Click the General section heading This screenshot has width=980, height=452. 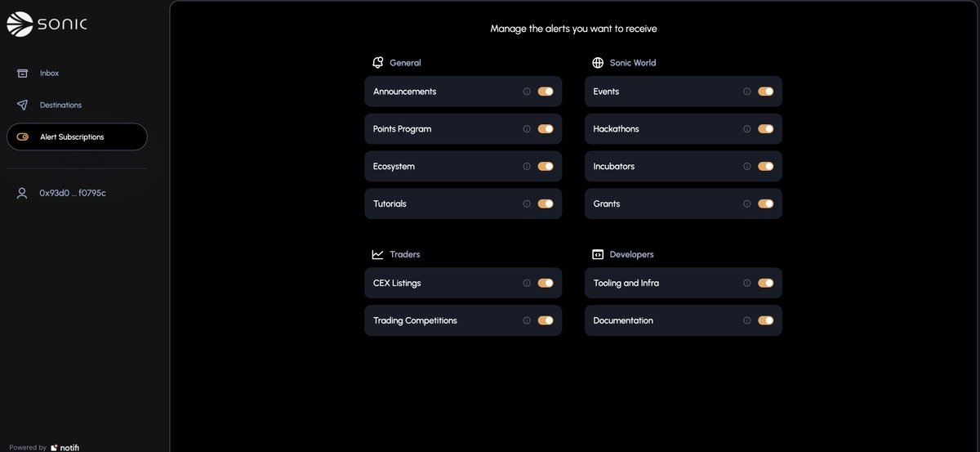406,63
